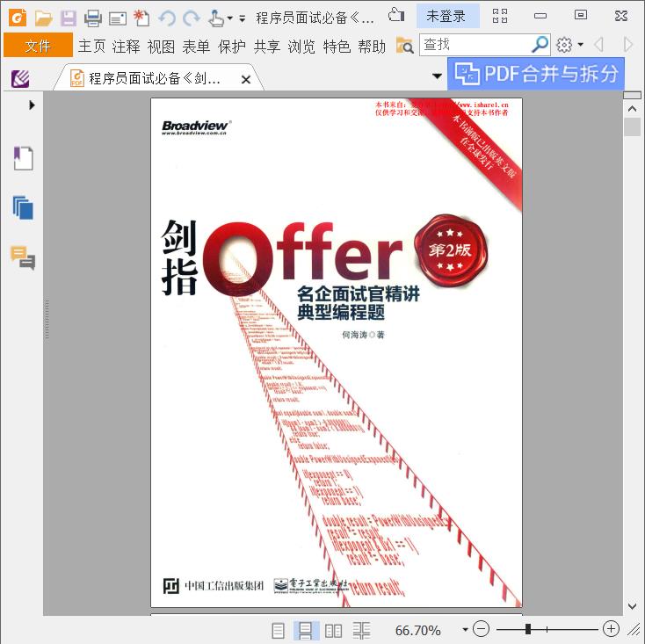This screenshot has height=644, width=645.
Task: Save the document with the floppy icon
Action: [x=69, y=18]
